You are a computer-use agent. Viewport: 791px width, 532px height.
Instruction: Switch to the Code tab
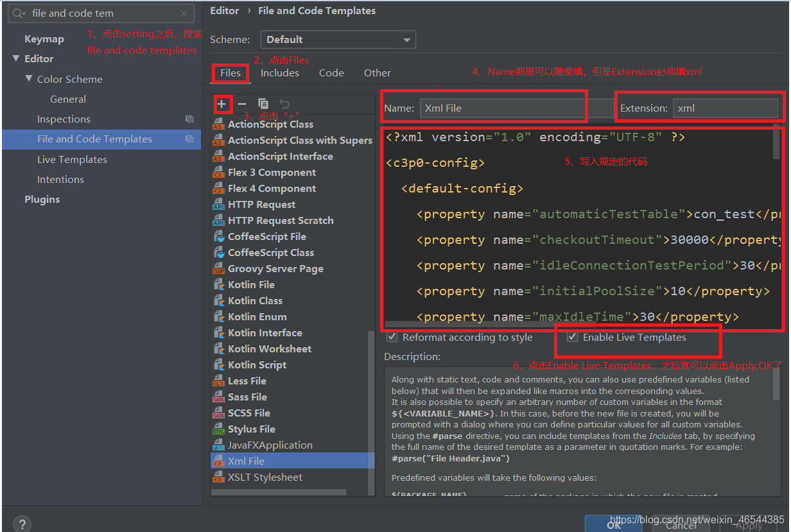[331, 73]
